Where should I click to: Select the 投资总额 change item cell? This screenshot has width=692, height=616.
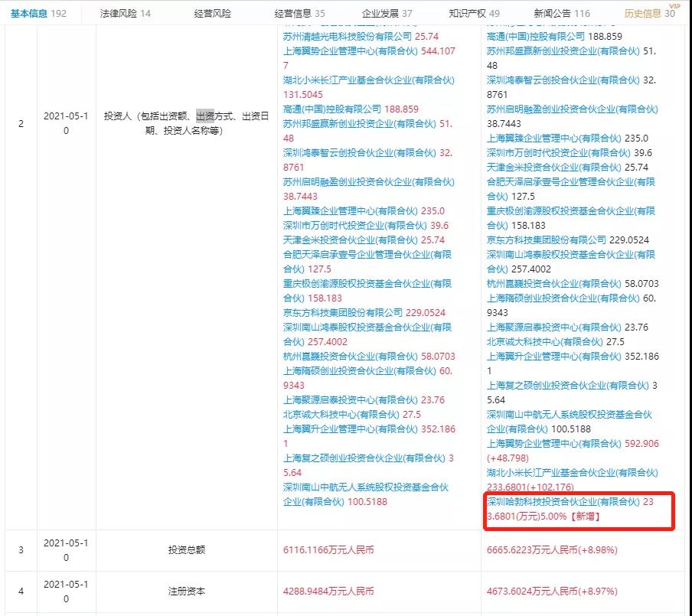(186, 550)
